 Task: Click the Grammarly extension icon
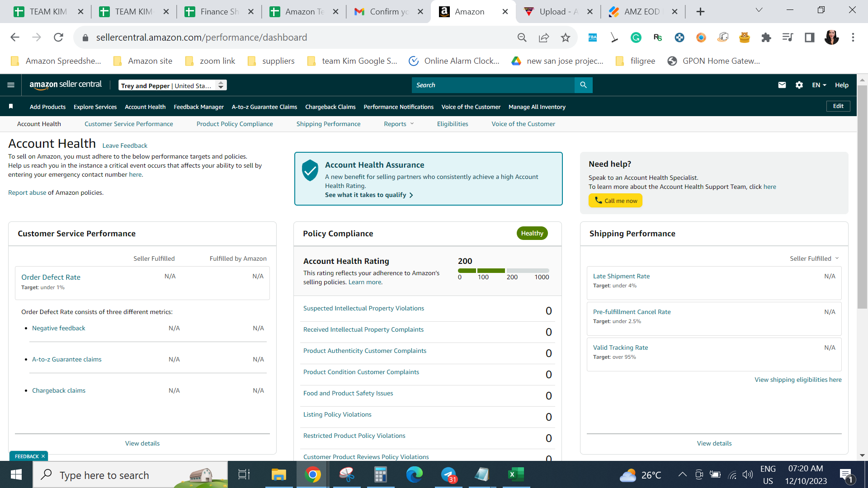pos(636,38)
